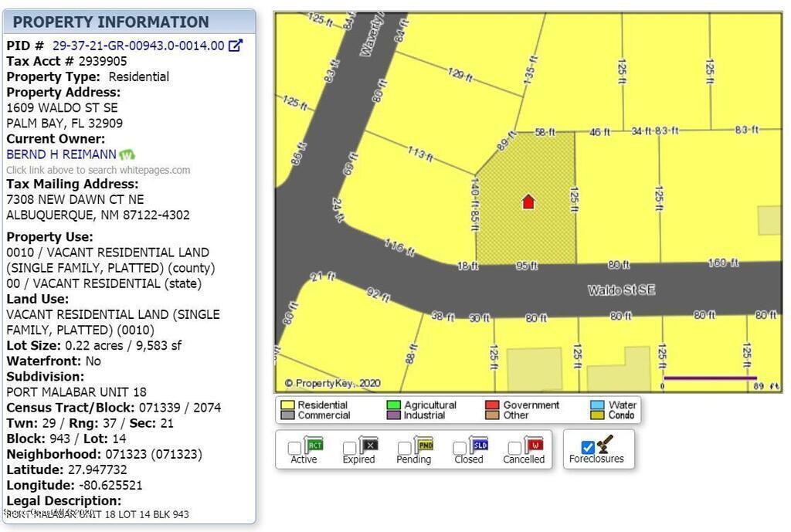Screen dimensions: 791x532
Task: Click the black Expired listing icon
Action: [x=368, y=445]
